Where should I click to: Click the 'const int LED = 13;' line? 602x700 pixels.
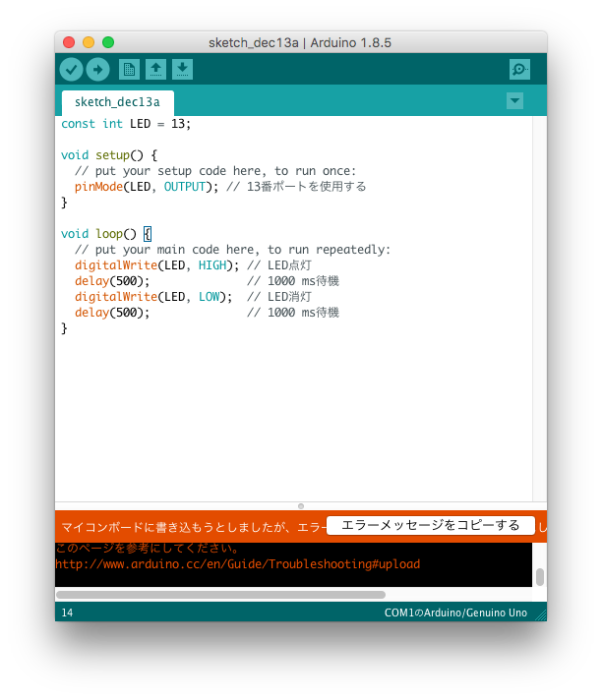126,124
